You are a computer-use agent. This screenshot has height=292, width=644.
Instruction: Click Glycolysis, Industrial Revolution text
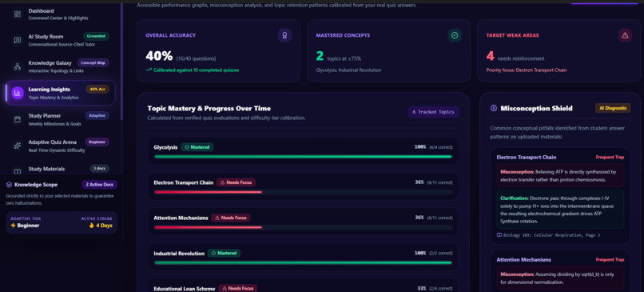click(348, 70)
